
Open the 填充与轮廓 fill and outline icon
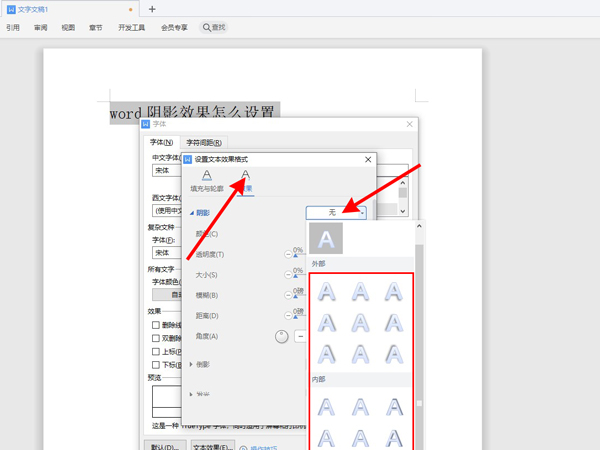coord(207,181)
